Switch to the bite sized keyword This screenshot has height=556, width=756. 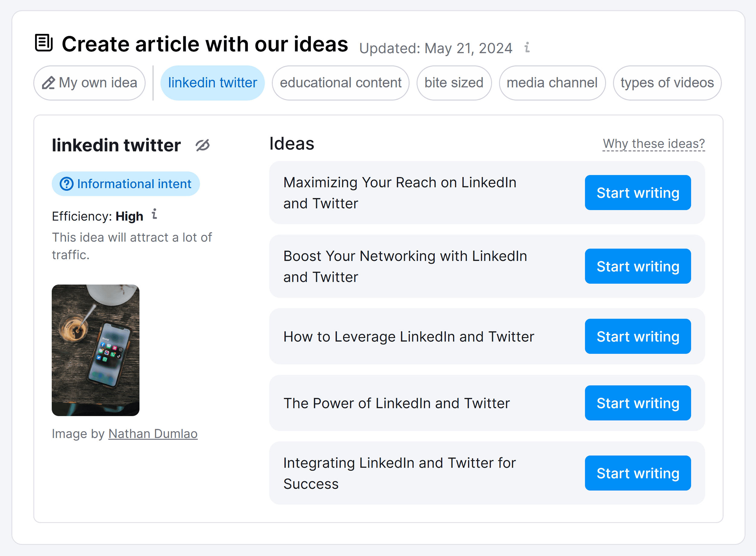[x=454, y=83]
